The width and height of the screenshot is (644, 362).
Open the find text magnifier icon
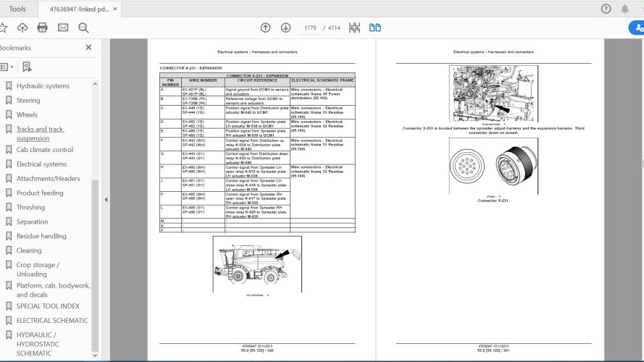tap(83, 28)
